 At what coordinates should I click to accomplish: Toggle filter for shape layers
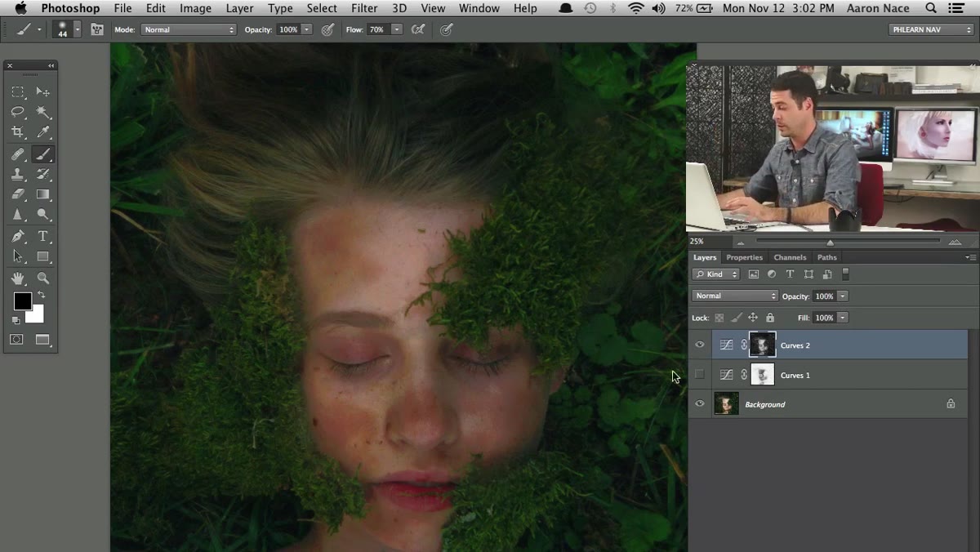(x=808, y=274)
